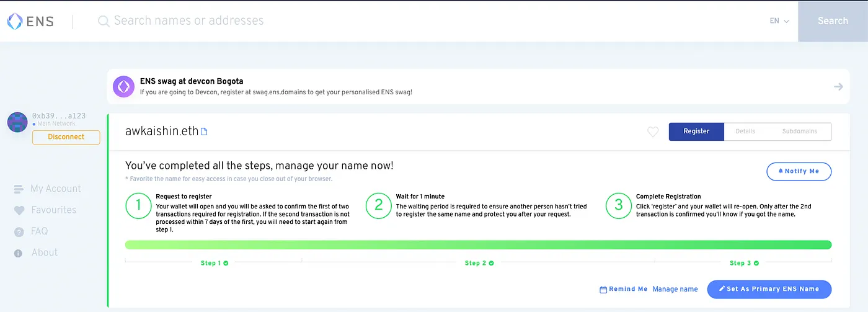Click the banner right arrow icon
868x312 pixels.
838,87
